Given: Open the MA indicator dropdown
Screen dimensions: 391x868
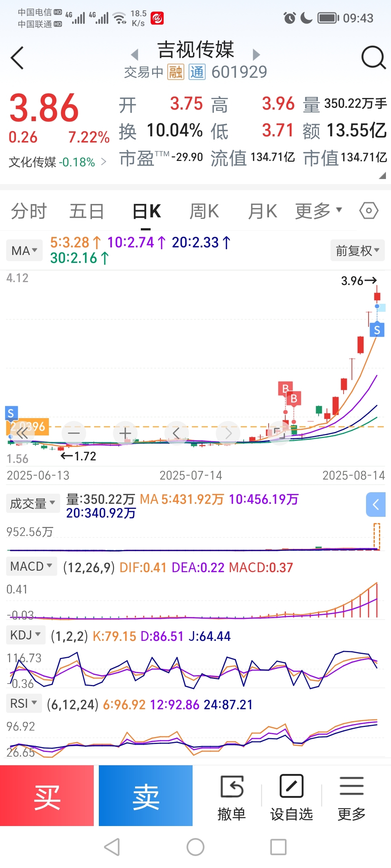Looking at the screenshot, I should tap(24, 250).
